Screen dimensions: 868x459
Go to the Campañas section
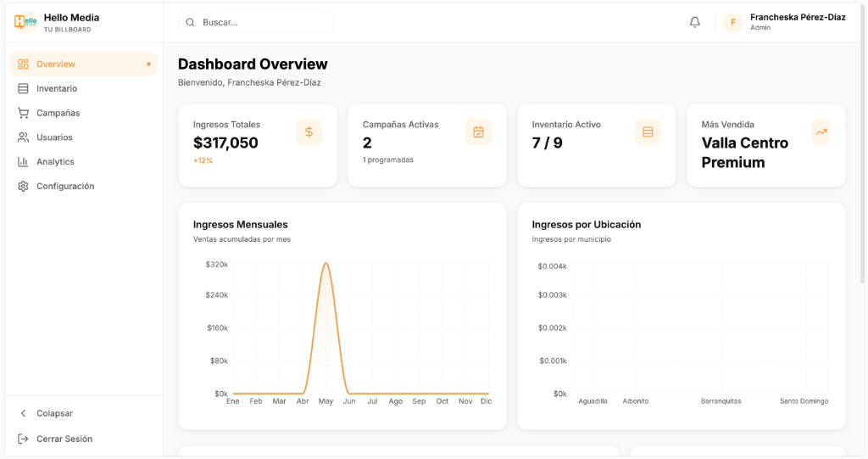coord(84,113)
